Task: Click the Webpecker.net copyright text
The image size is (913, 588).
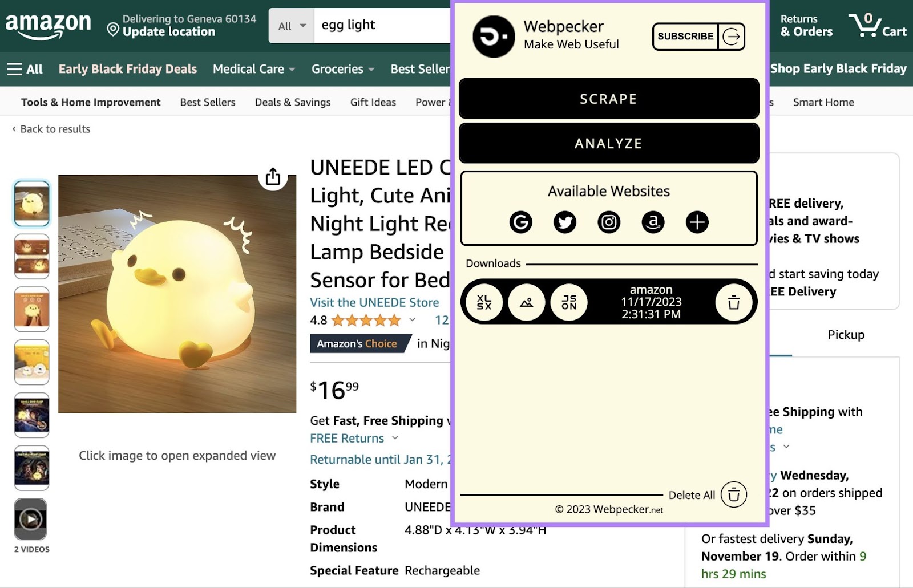Action: click(609, 509)
